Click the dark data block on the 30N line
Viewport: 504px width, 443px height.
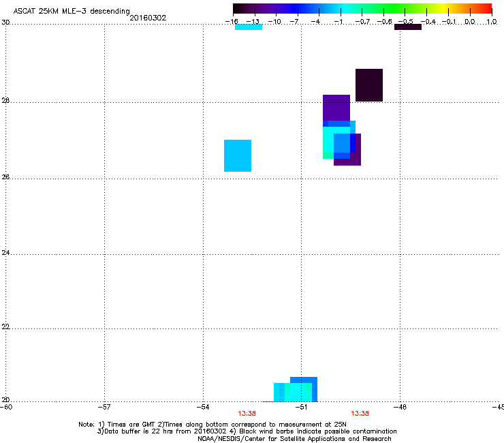[x=408, y=27]
